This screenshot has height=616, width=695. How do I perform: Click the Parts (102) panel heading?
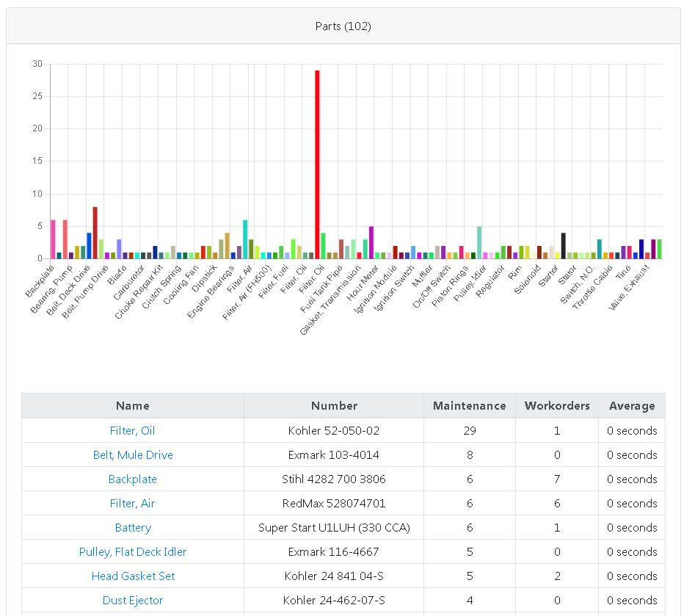point(343,26)
